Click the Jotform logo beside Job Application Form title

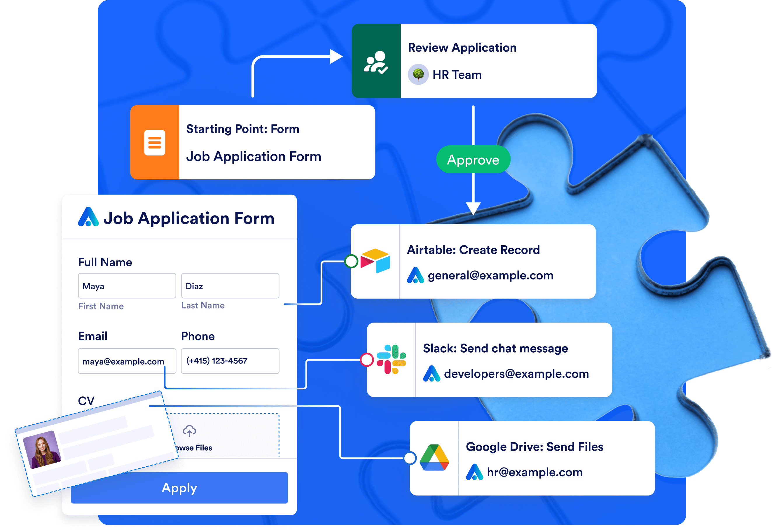click(x=88, y=217)
